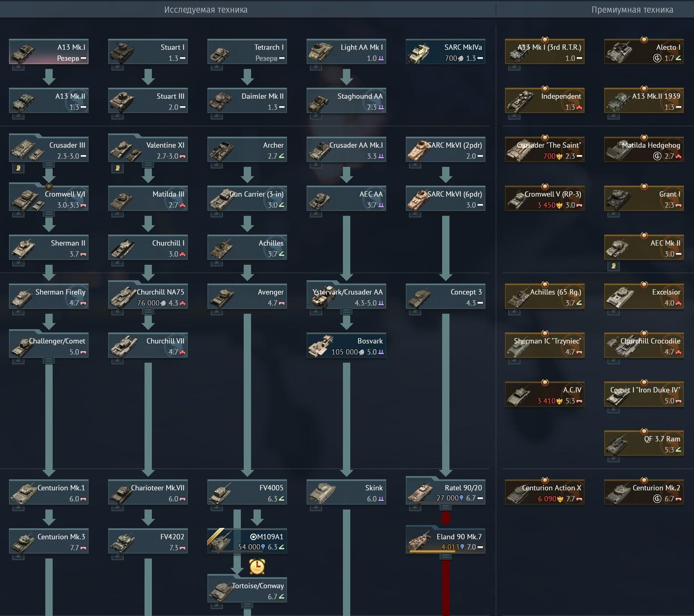
Task: Pick the Charioteer Mk.VII vehicle card
Action: [148, 492]
